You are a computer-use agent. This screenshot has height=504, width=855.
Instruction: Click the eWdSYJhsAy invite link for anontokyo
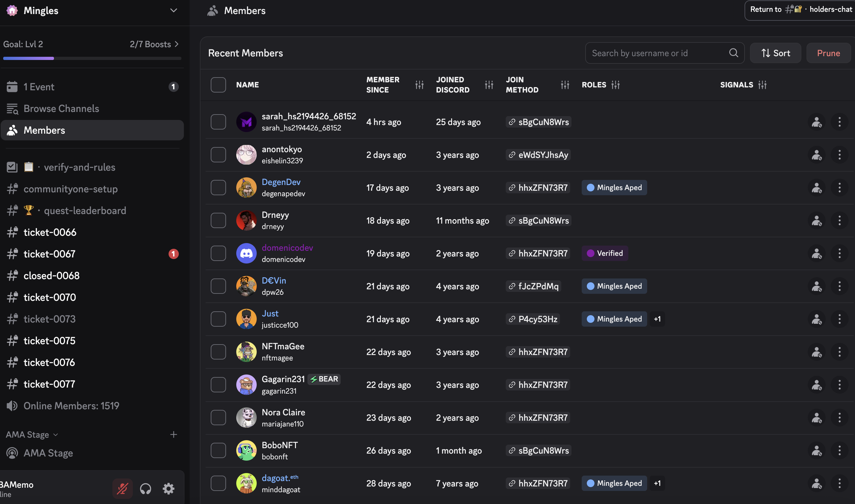tap(538, 155)
